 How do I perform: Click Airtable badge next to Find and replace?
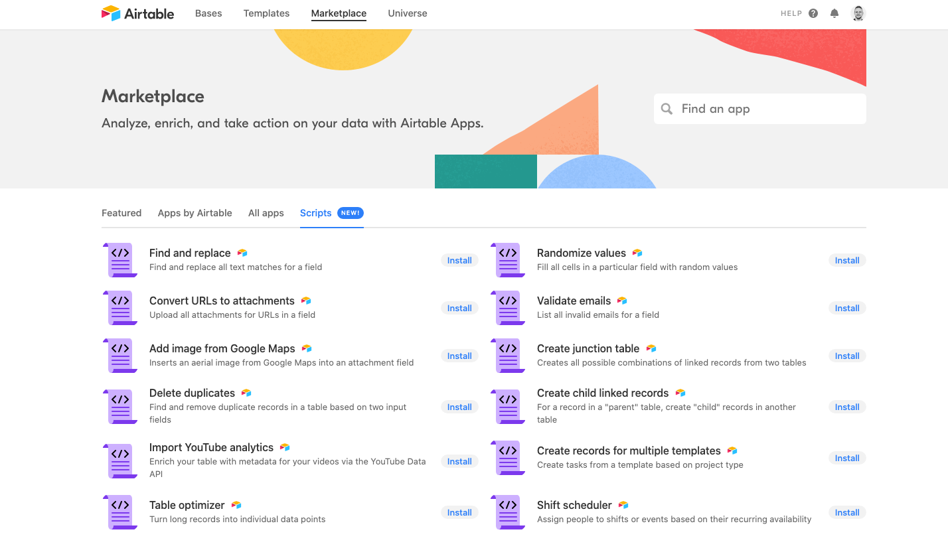click(x=242, y=253)
